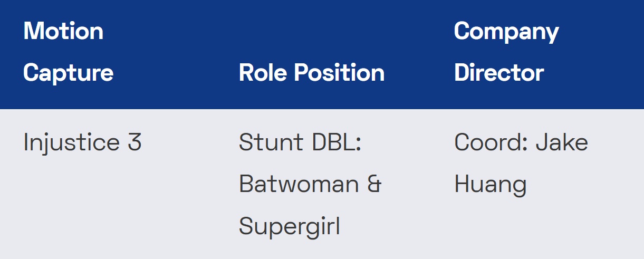Click the number 3 after Injustice
Image resolution: width=644 pixels, height=259 pixels.
[x=134, y=142]
